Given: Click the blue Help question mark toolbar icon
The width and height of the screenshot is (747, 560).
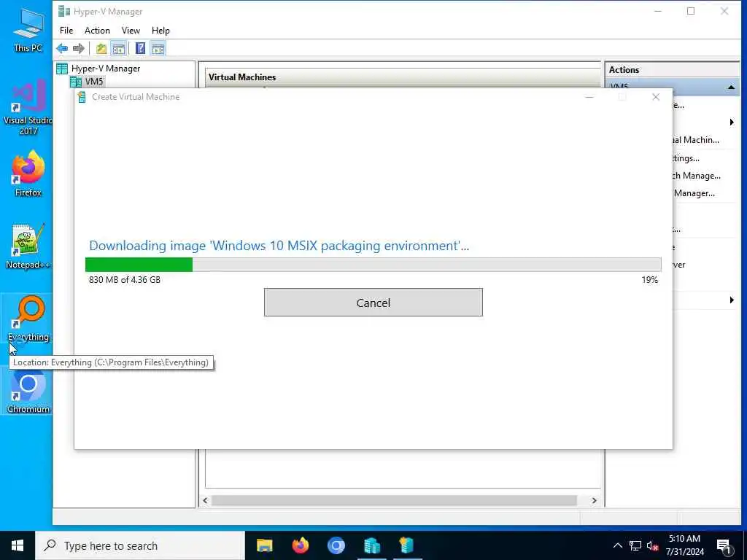Looking at the screenshot, I should 140,48.
